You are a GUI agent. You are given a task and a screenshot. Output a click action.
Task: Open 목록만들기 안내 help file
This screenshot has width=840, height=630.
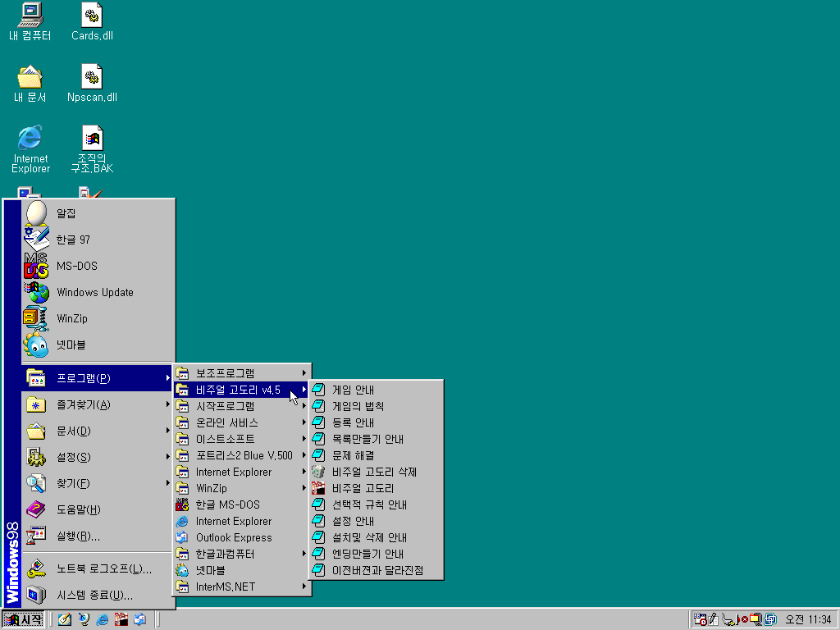376,439
